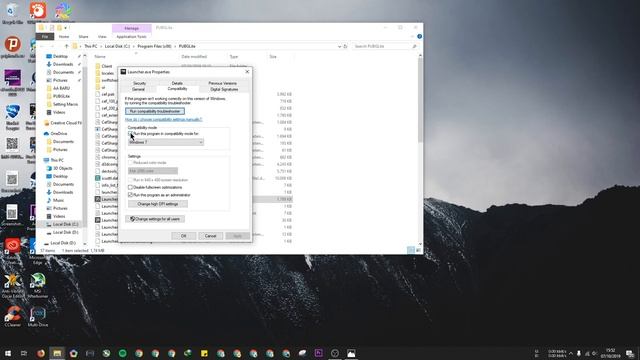Close the Launcher.exe Properties dialog

pyautogui.click(x=247, y=72)
